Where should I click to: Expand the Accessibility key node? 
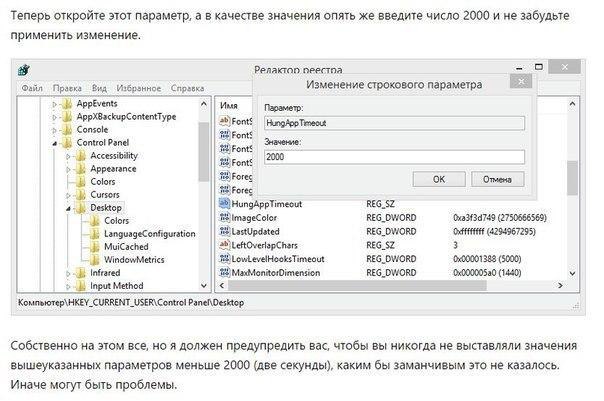(x=69, y=156)
